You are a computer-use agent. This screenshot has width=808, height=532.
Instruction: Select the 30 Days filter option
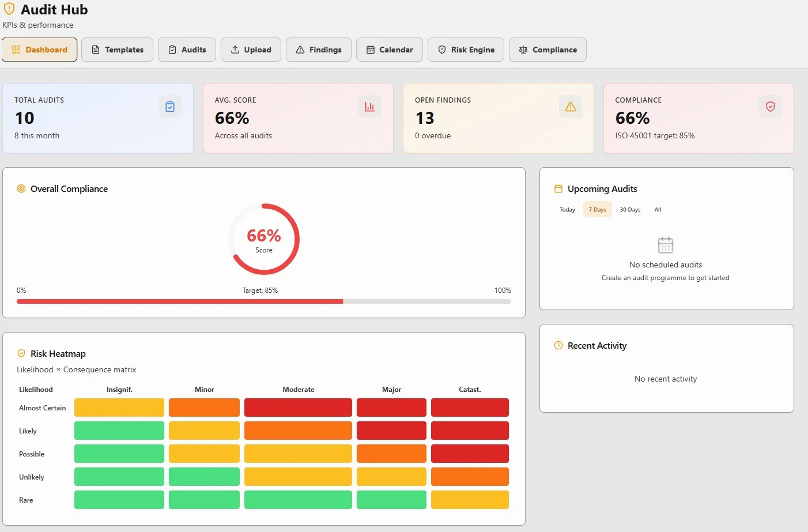pos(630,209)
